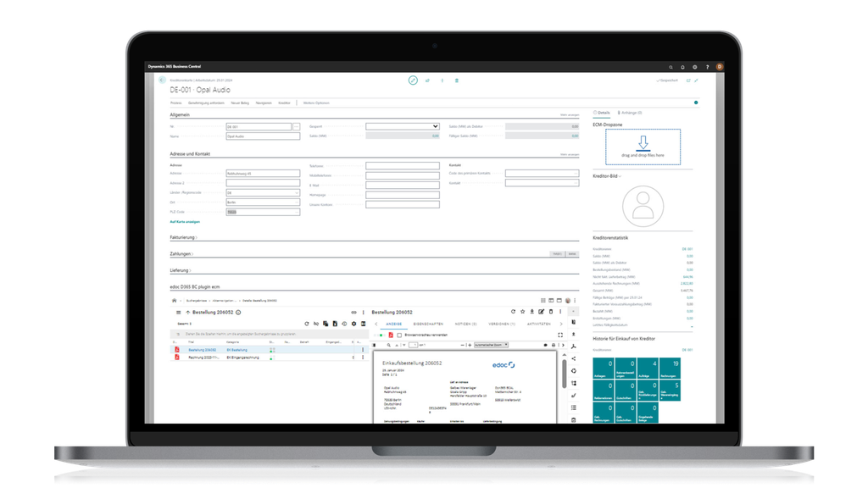868x499 pixels.
Task: Open the Gesperrt dropdown
Action: click(403, 127)
